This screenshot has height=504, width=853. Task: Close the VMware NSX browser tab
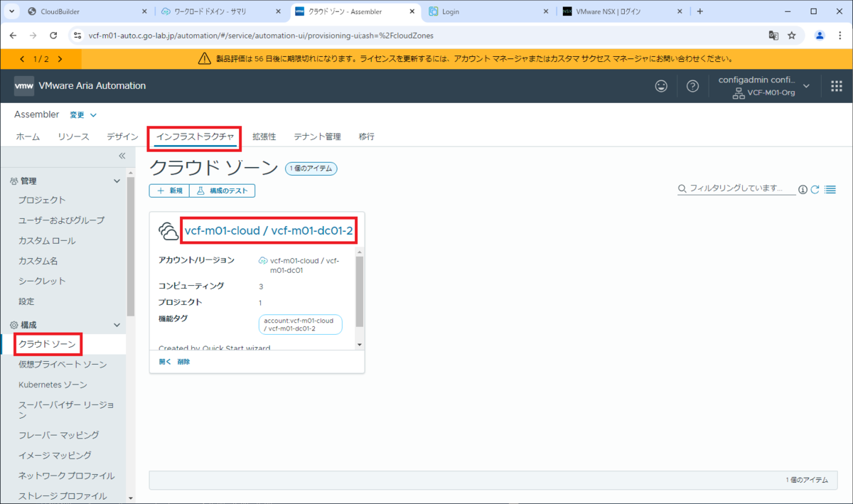(680, 11)
